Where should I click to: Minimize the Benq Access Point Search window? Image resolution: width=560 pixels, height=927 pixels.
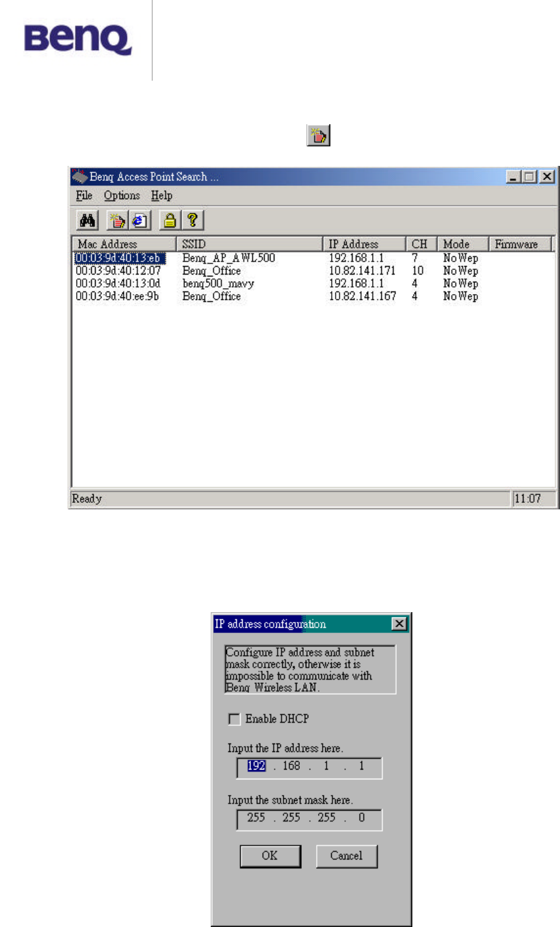point(514,176)
